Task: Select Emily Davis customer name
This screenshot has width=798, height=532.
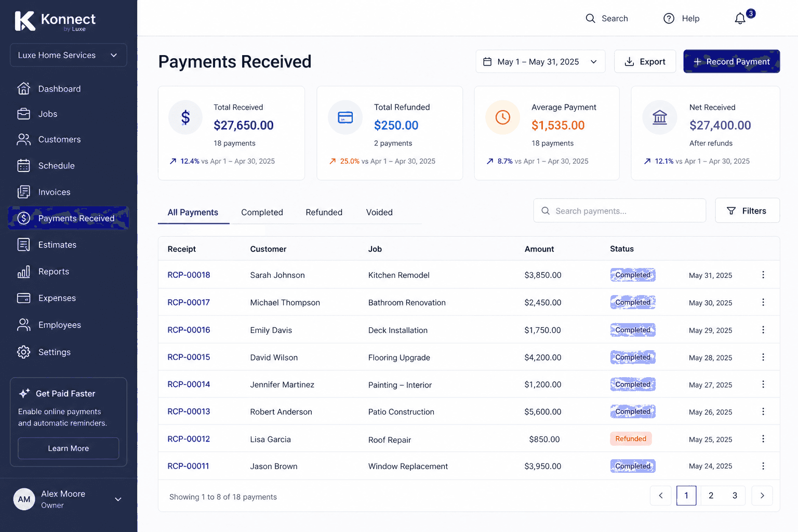Action: point(271,330)
